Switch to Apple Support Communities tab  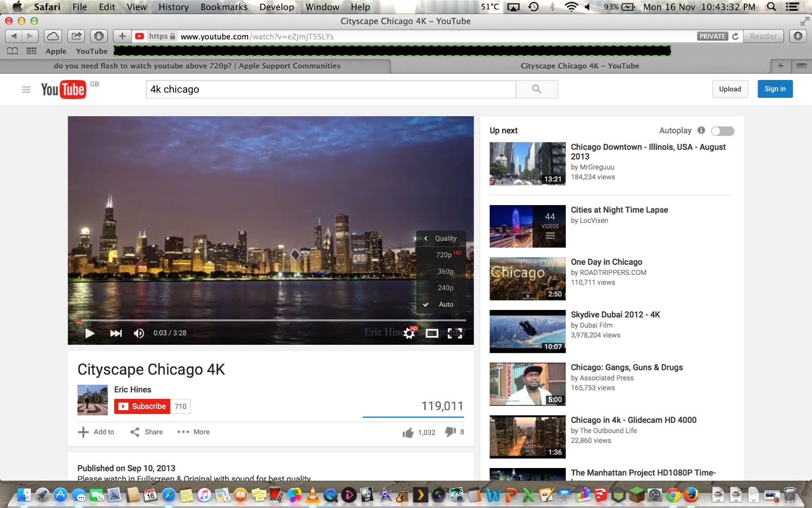click(197, 66)
